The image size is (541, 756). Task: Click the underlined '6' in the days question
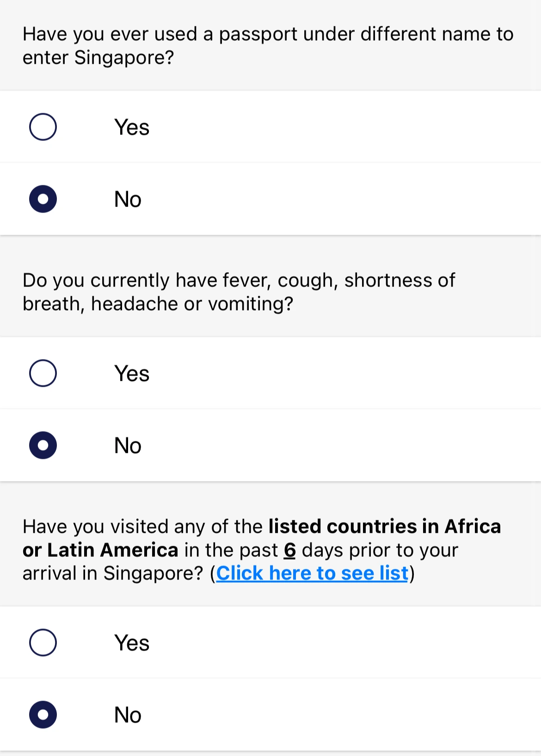[290, 550]
